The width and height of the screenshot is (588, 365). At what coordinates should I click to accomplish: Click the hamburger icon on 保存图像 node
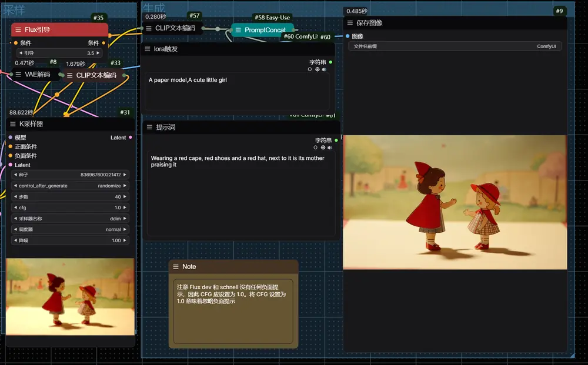pyautogui.click(x=350, y=23)
